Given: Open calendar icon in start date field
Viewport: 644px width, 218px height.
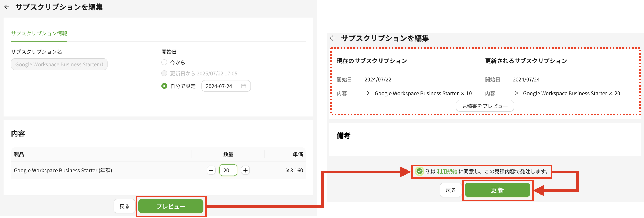Looking at the screenshot, I should 244,86.
